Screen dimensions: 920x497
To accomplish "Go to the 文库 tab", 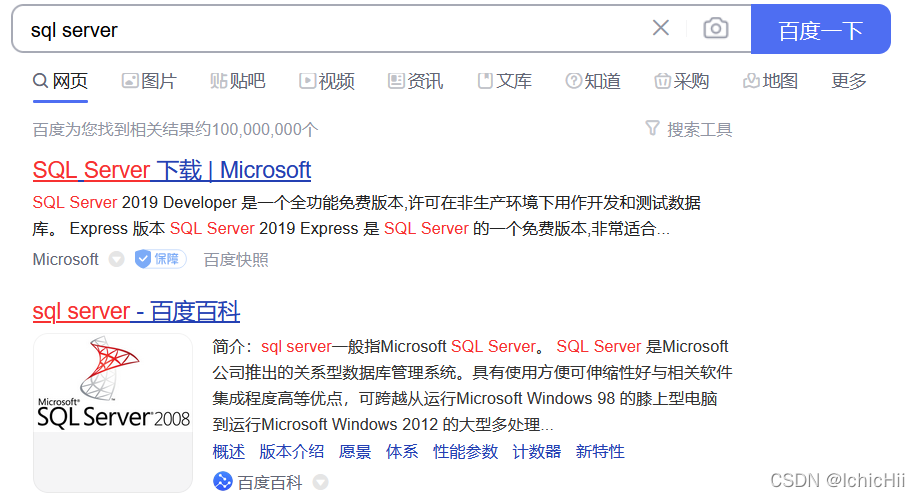I will [505, 81].
